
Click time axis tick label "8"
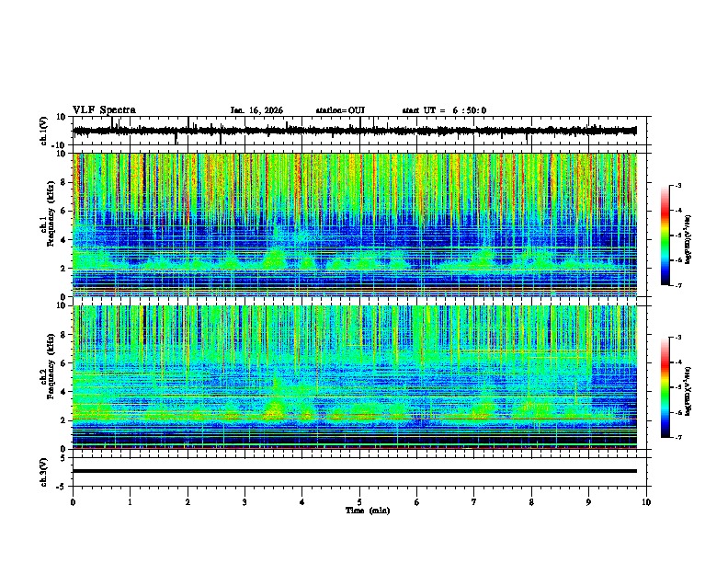531,502
